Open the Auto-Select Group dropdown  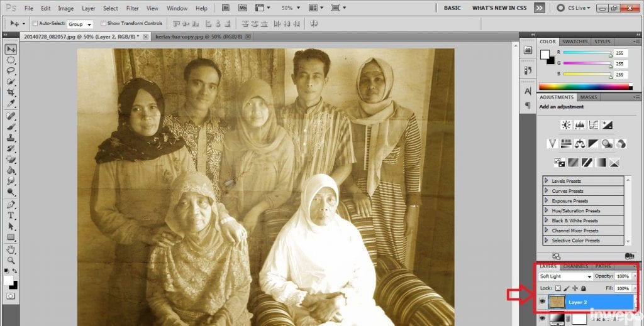pyautogui.click(x=80, y=24)
